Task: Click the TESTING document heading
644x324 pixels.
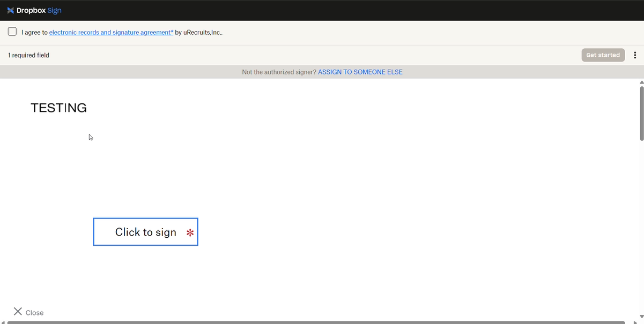Action: 58,108
